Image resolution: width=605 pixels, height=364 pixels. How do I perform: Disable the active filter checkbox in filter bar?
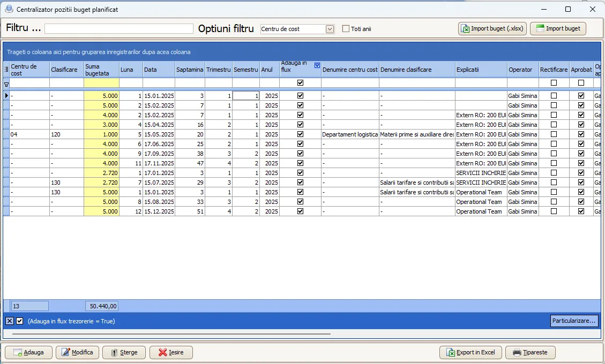pyautogui.click(x=20, y=321)
